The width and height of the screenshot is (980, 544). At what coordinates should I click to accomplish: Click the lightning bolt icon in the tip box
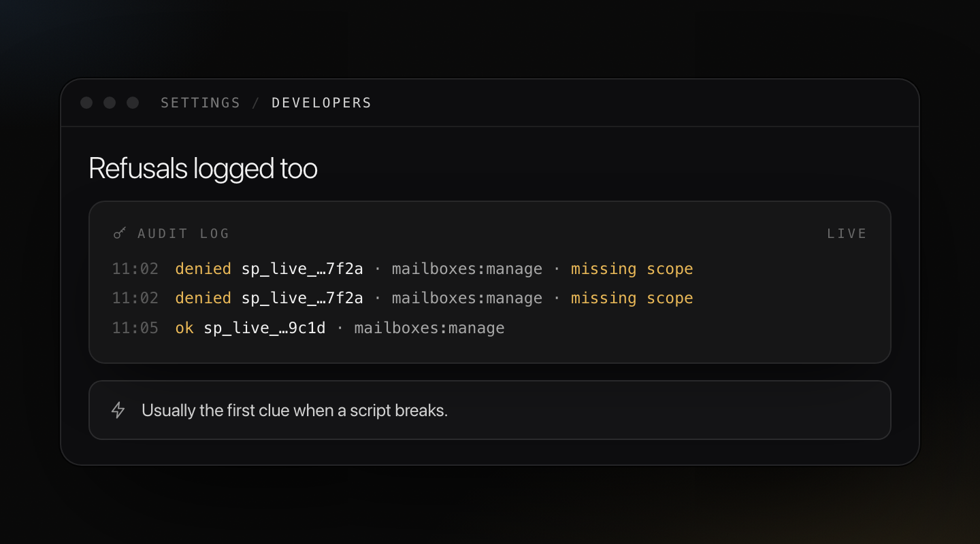(118, 410)
